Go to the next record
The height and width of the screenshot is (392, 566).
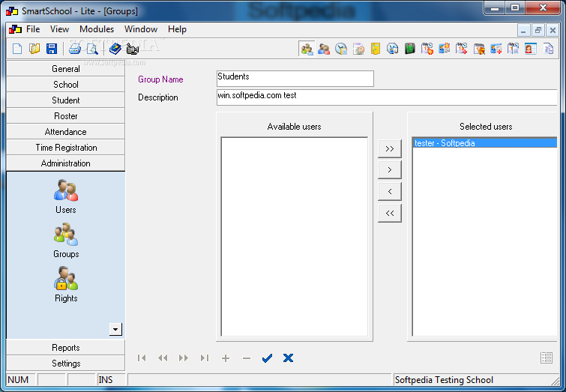click(184, 358)
